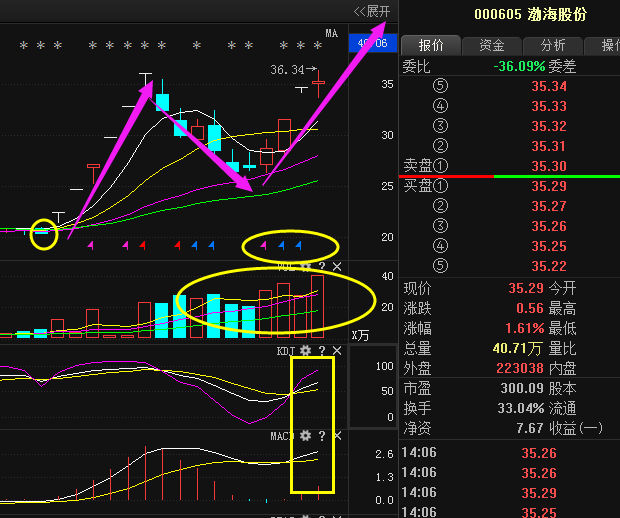Select sell level 2 price 35.31
This screenshot has height=518, width=620.
pyautogui.click(x=549, y=146)
